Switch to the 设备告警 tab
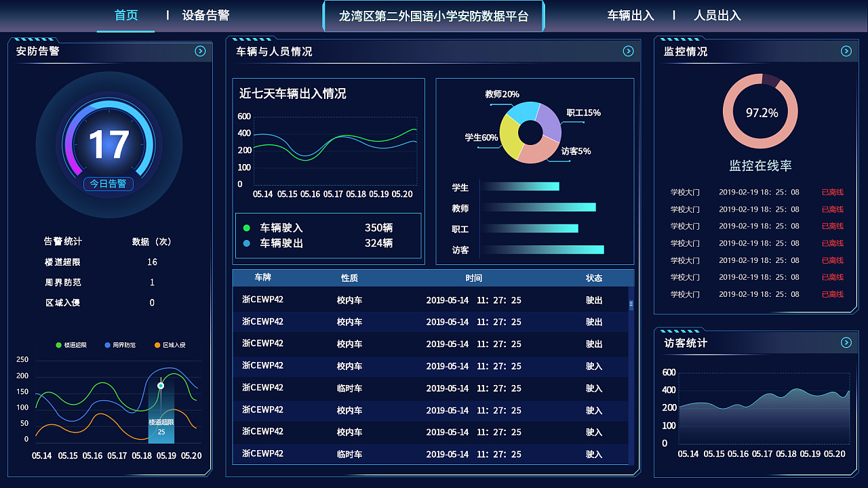This screenshot has height=488, width=868. click(x=205, y=16)
